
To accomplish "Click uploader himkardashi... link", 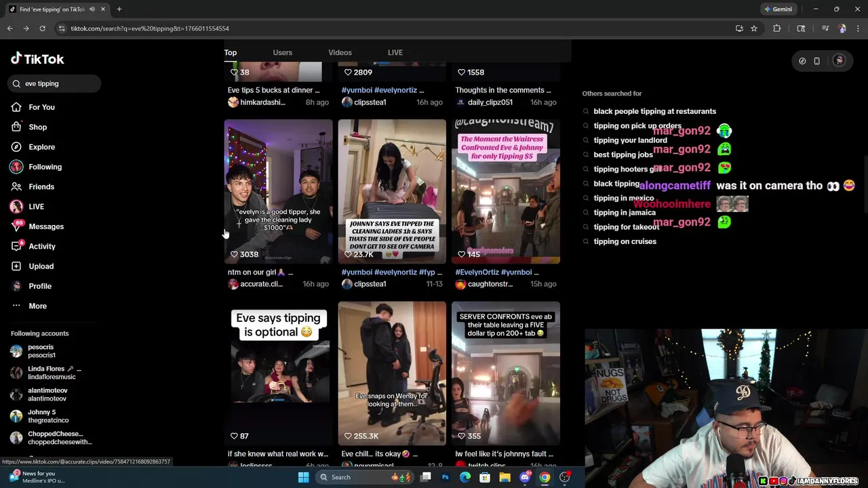I will tap(262, 102).
